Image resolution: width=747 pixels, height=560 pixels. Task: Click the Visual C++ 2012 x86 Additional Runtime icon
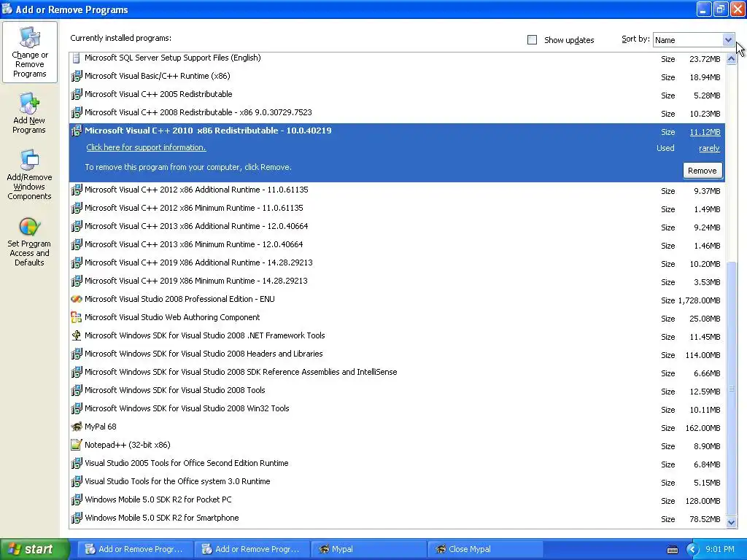click(76, 190)
